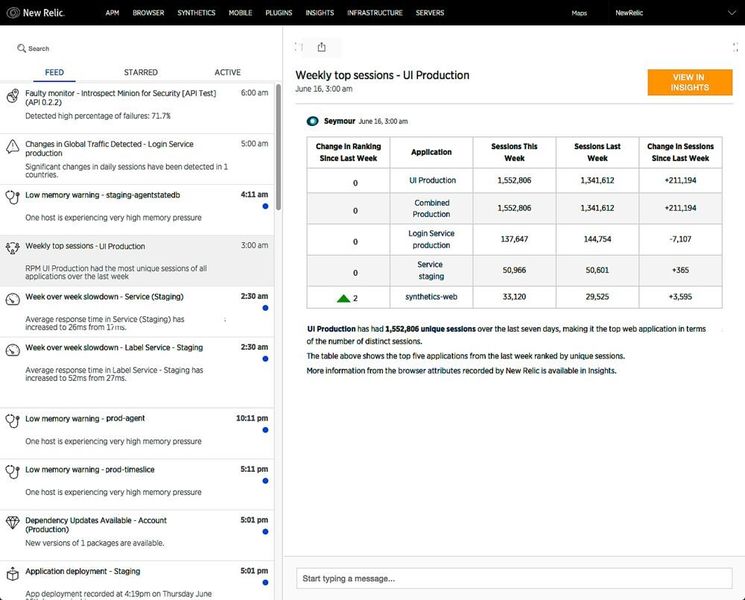Click the unread dot on Service (Staging) slowdown
Screen dimensions: 745x600
tap(265, 308)
